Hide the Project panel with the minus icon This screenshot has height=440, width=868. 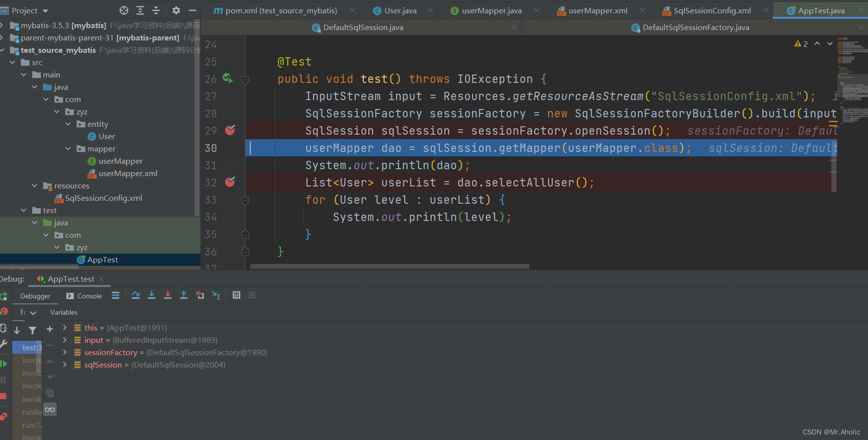pyautogui.click(x=193, y=10)
